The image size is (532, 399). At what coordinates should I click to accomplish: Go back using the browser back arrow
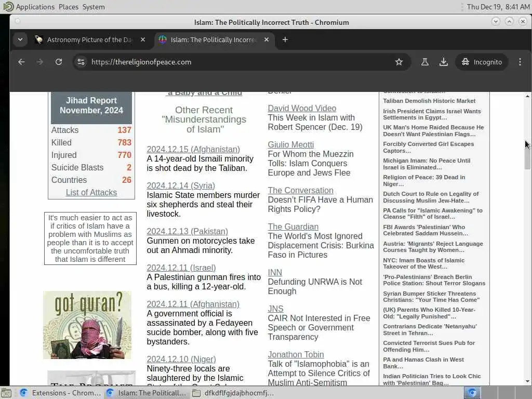pos(21,62)
